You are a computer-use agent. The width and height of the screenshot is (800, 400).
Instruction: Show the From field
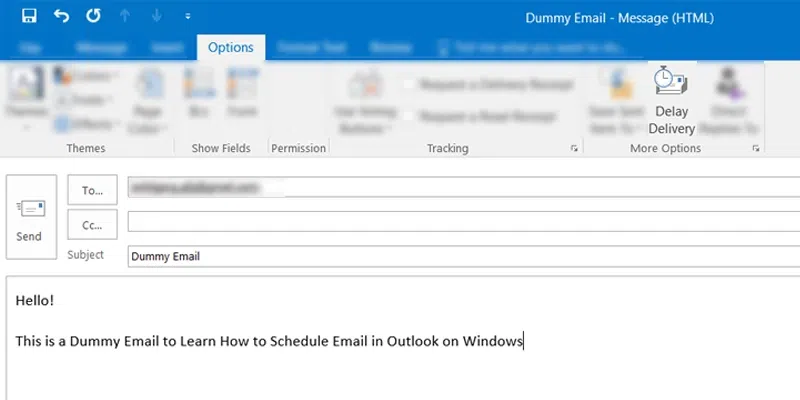click(x=243, y=93)
